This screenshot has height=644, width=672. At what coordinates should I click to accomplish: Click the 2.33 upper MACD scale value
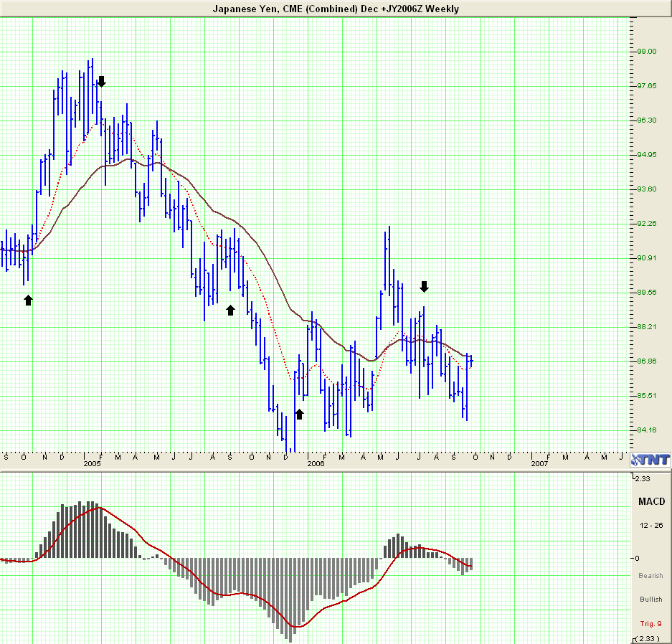(x=643, y=478)
